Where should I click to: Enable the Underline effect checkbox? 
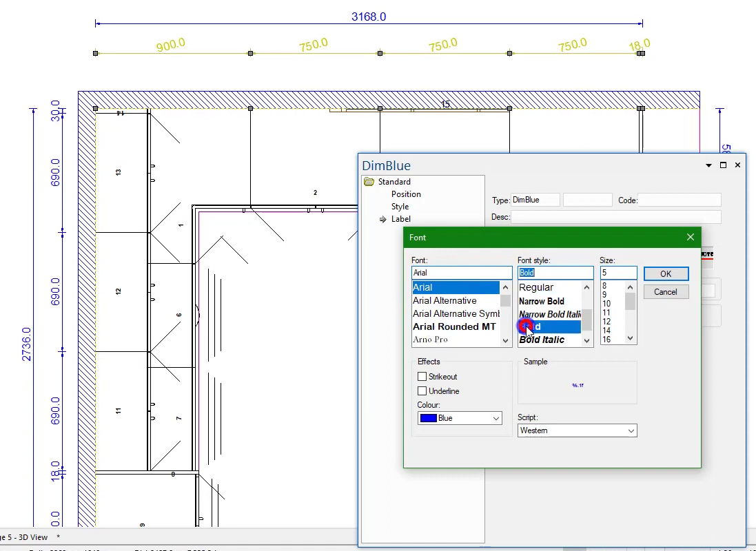422,391
